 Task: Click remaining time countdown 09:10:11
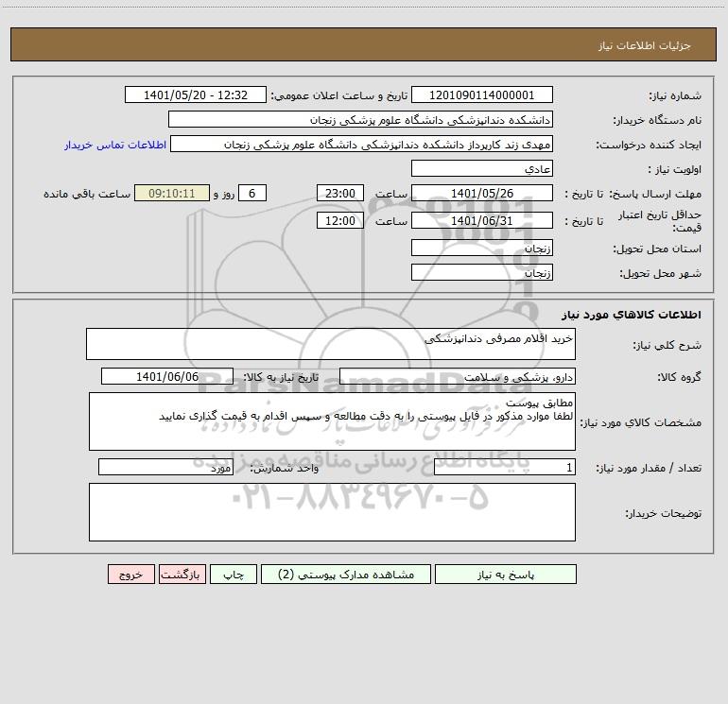point(172,193)
